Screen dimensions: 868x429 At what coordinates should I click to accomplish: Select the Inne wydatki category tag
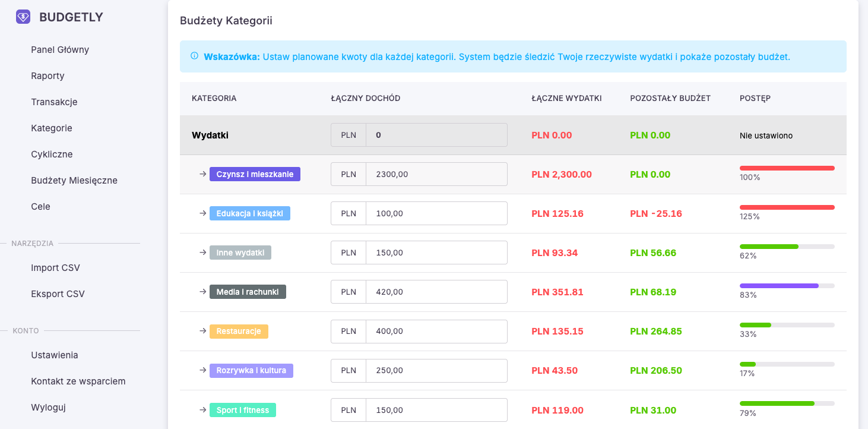point(240,253)
